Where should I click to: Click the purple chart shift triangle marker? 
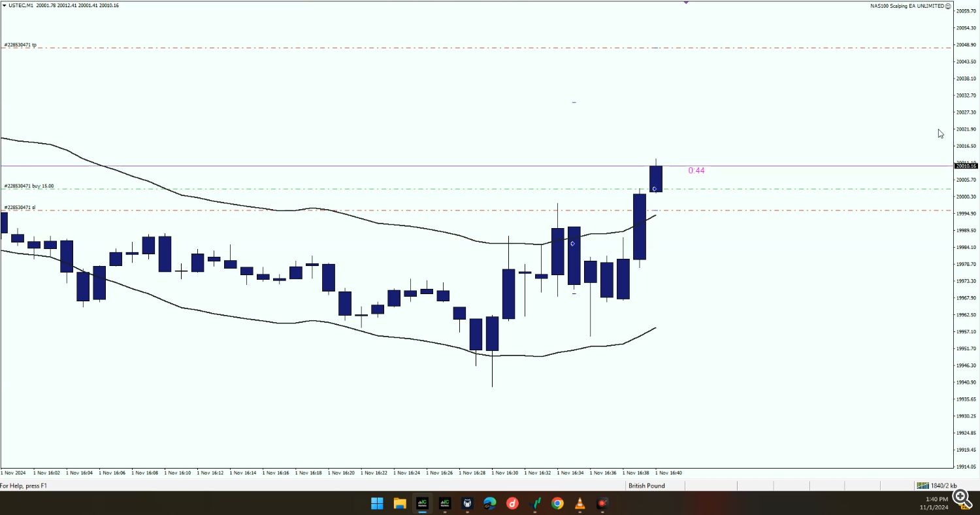pos(686,3)
